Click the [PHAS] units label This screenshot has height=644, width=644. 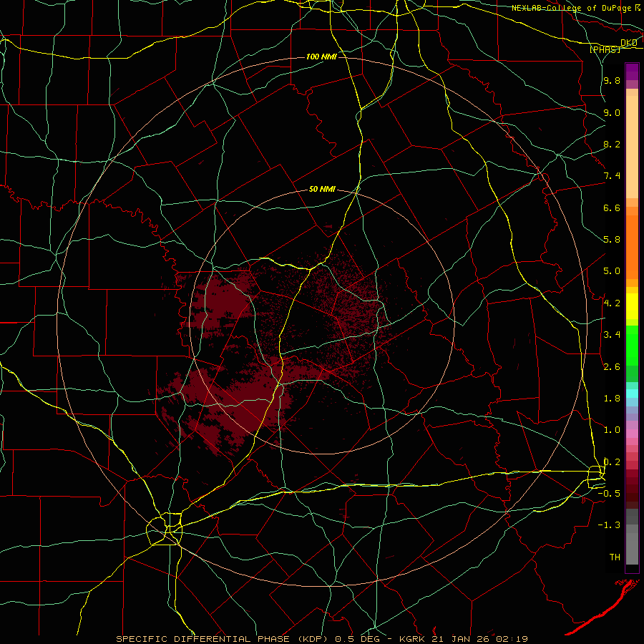click(605, 50)
